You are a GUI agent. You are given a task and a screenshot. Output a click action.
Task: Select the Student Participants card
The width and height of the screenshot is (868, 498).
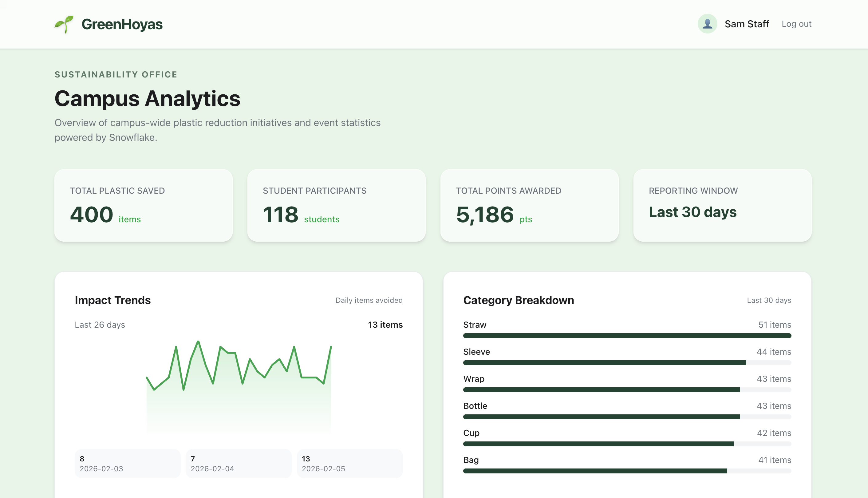tap(336, 205)
